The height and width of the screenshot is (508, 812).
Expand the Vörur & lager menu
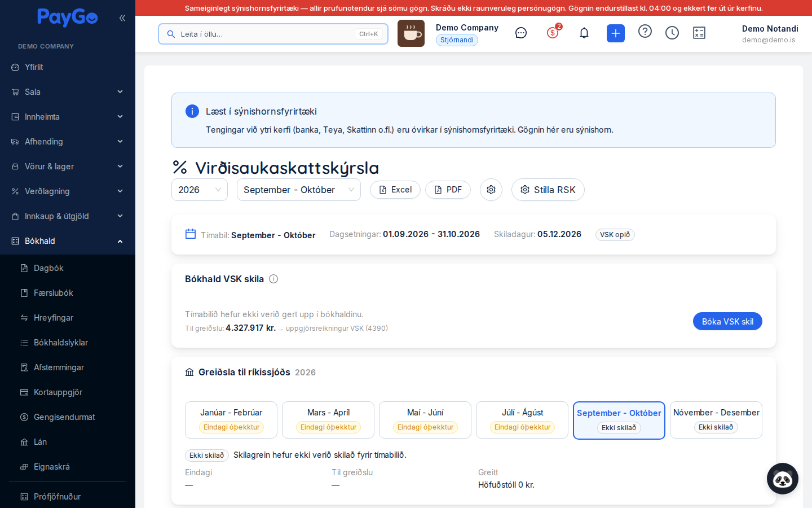pyautogui.click(x=68, y=167)
